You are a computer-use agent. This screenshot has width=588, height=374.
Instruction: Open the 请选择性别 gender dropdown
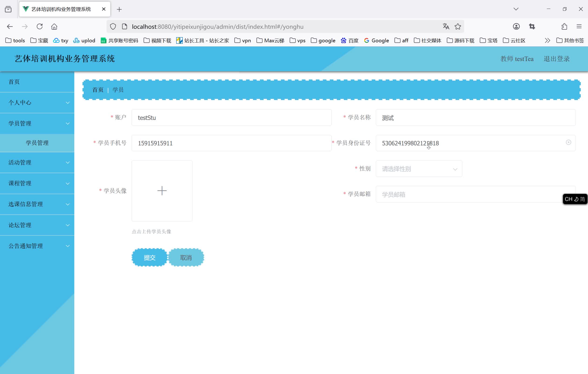(x=419, y=169)
